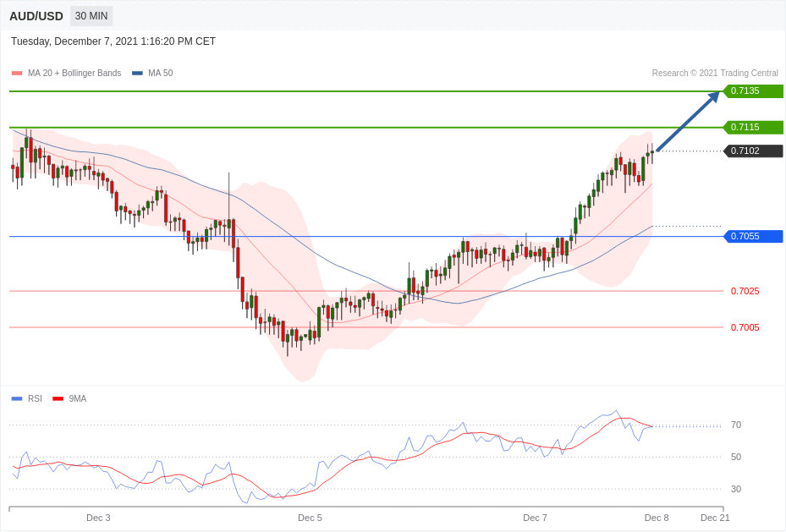Click the 0.7025 support level label
The image size is (786, 532).
(745, 291)
